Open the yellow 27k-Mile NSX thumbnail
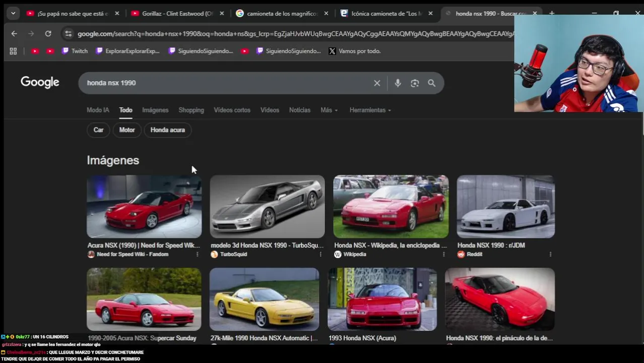Image resolution: width=644 pixels, height=363 pixels. click(264, 299)
